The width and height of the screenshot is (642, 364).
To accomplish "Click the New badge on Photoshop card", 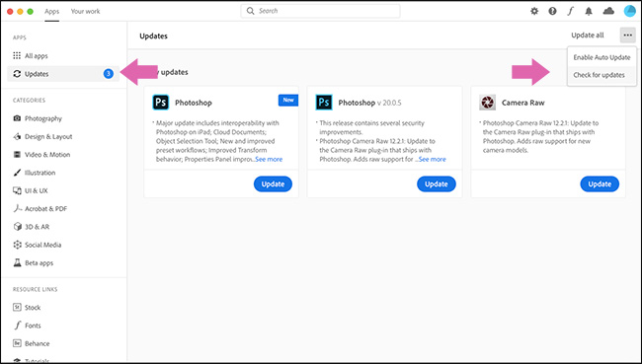I will pos(288,100).
